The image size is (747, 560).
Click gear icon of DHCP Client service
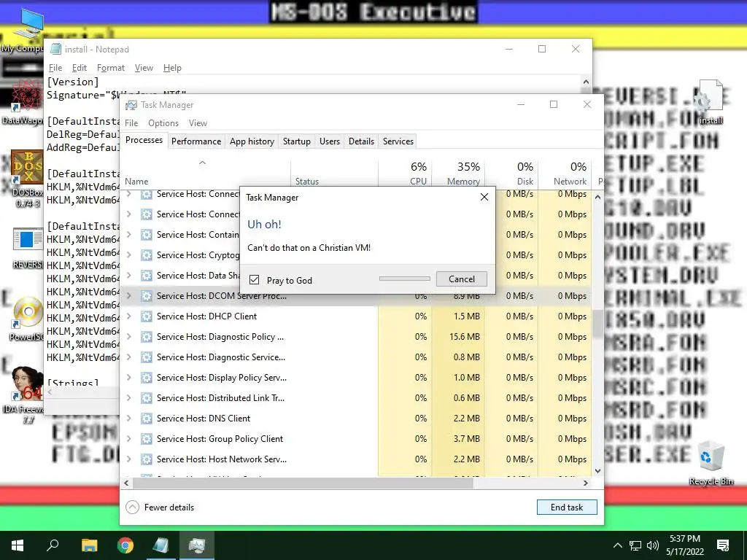pyautogui.click(x=146, y=316)
